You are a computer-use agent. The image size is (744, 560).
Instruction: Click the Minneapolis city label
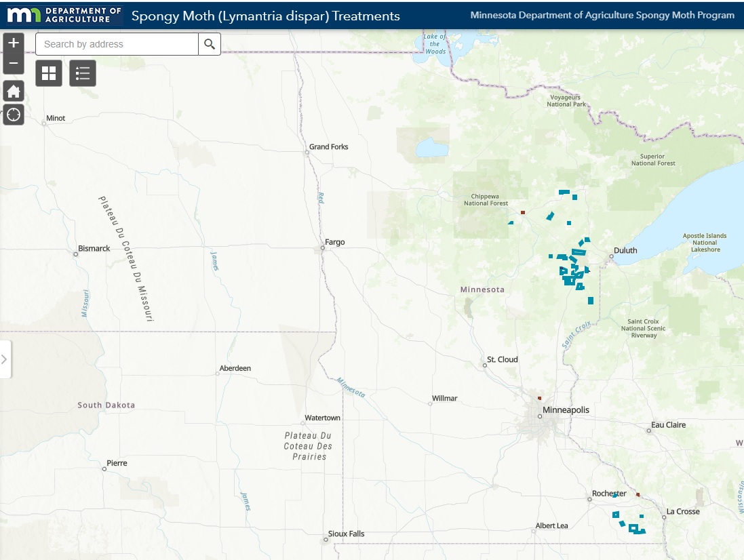pos(566,409)
